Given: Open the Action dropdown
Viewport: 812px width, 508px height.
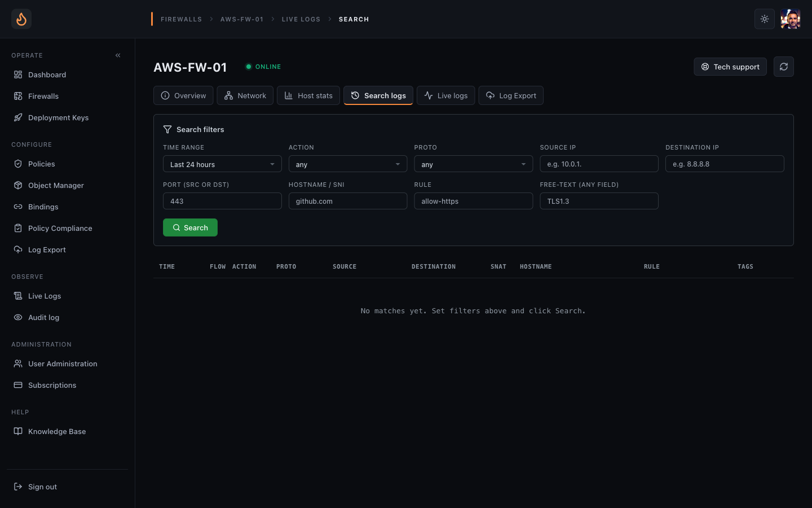Looking at the screenshot, I should click(x=348, y=164).
